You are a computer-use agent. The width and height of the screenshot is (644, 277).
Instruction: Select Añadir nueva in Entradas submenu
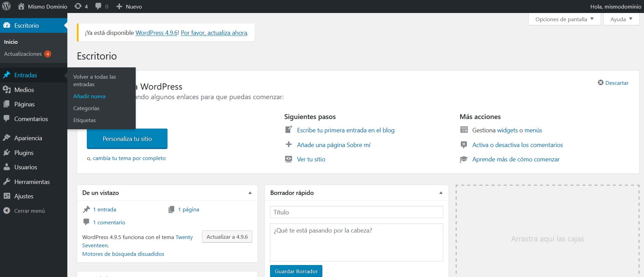[89, 96]
